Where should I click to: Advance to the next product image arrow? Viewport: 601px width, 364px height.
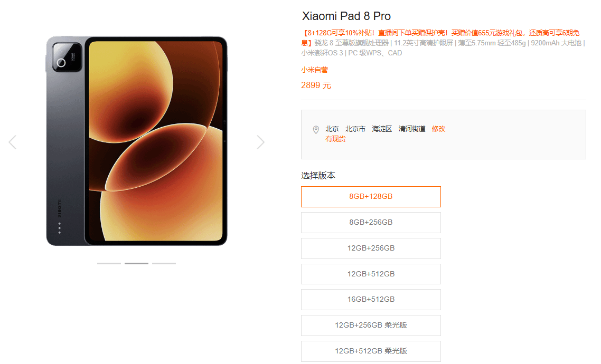(261, 142)
